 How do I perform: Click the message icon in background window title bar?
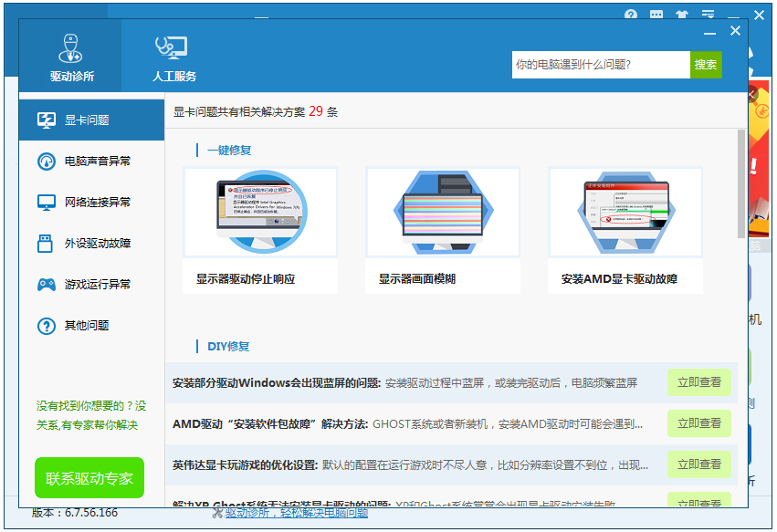(656, 14)
